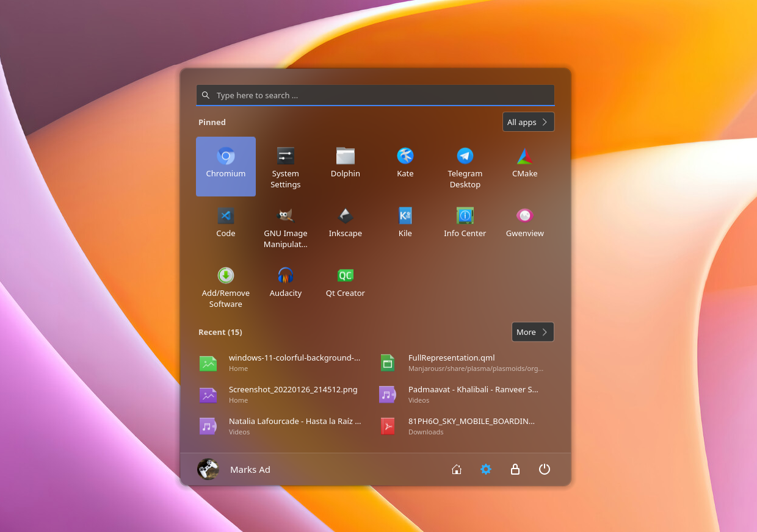Open Inkscape
The width and height of the screenshot is (757, 532).
346,226
